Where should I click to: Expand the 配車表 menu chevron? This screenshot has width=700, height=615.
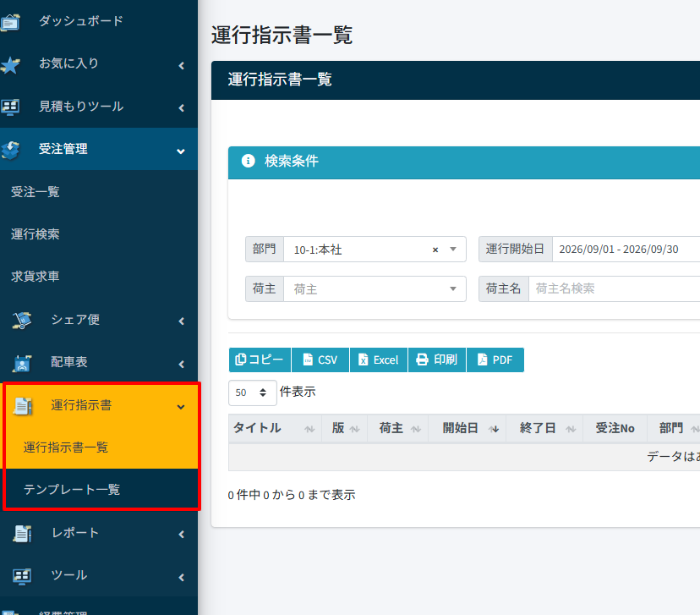tap(181, 364)
